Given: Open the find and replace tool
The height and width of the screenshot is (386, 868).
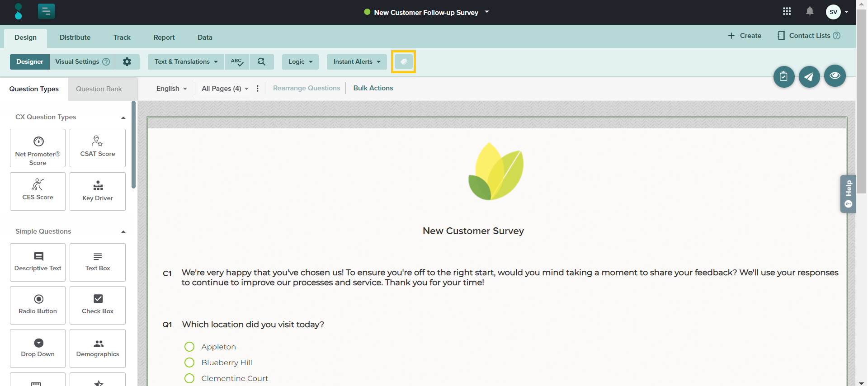Looking at the screenshot, I should coord(261,62).
